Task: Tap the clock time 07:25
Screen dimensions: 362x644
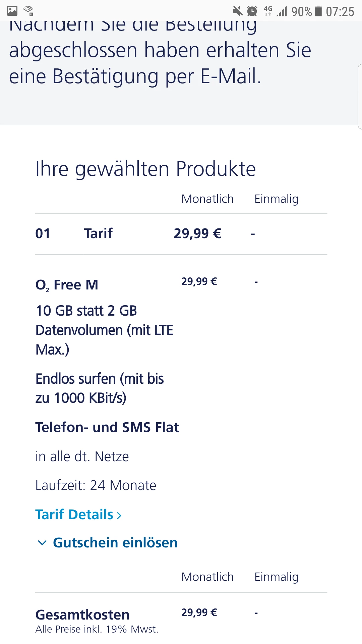Action: point(340,12)
